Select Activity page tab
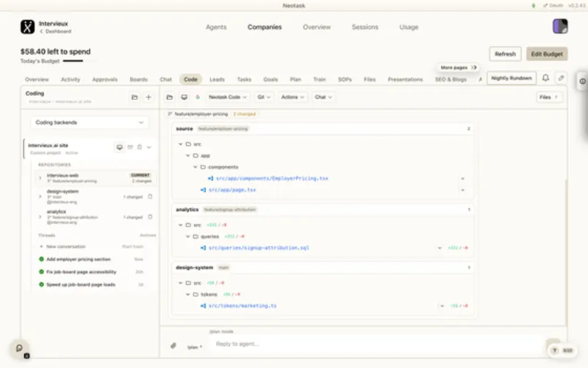The height and width of the screenshot is (368, 588). [71, 79]
